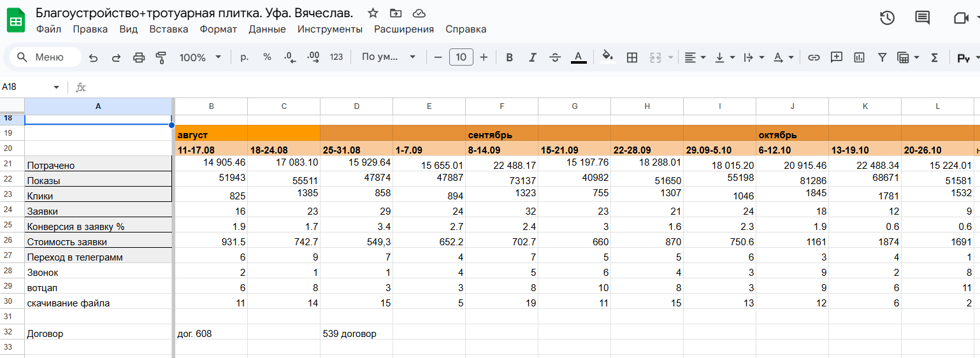Screen dimensions: 980x358
Task: Expand the 100% zoom dropdown
Action: point(200,57)
